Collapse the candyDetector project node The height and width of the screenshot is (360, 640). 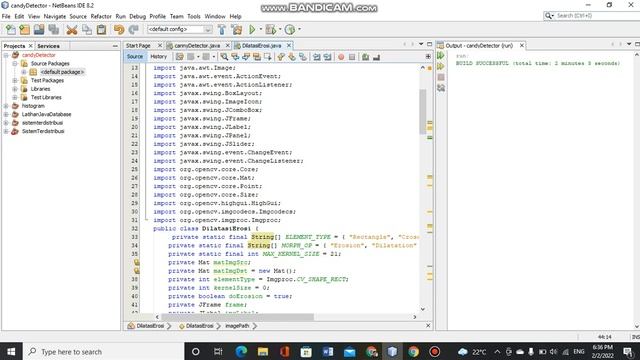[x=6, y=55]
